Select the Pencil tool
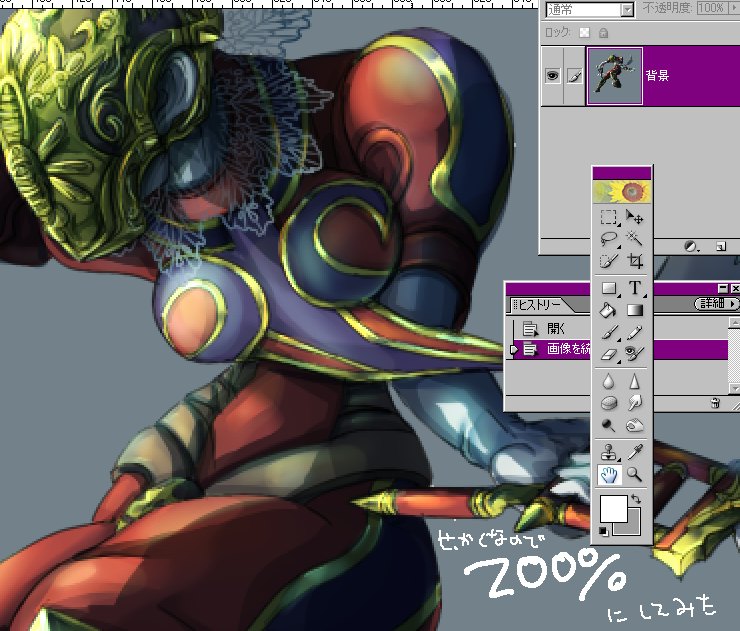 [634, 332]
